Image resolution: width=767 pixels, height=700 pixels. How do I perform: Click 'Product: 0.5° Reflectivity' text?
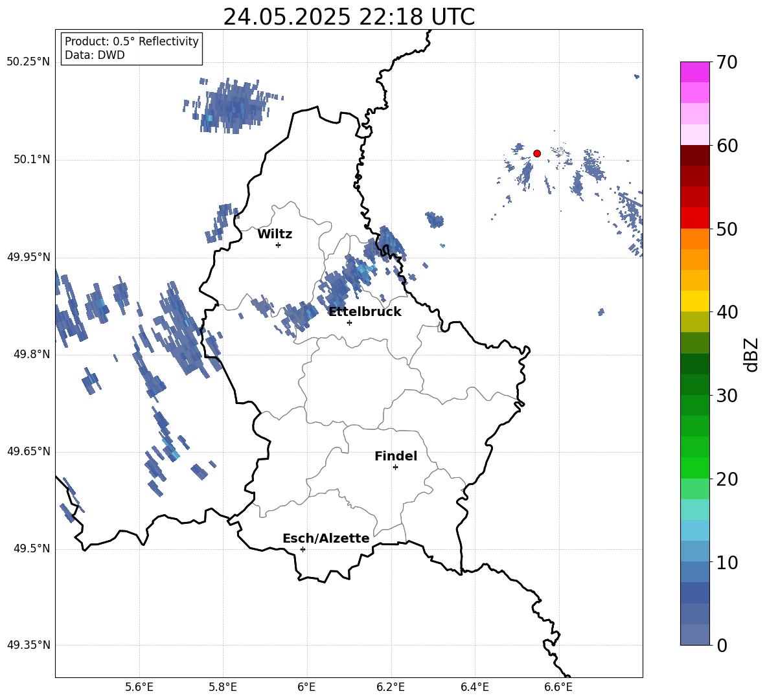(132, 41)
